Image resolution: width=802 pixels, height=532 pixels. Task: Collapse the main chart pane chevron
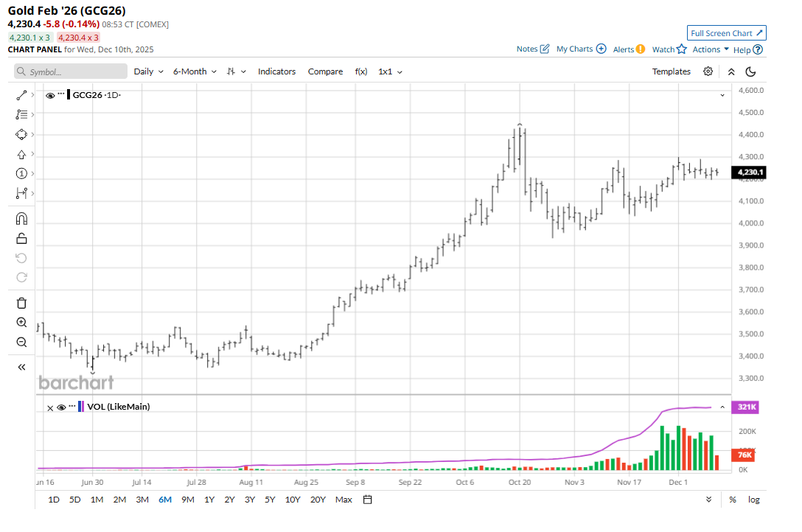[x=722, y=96]
